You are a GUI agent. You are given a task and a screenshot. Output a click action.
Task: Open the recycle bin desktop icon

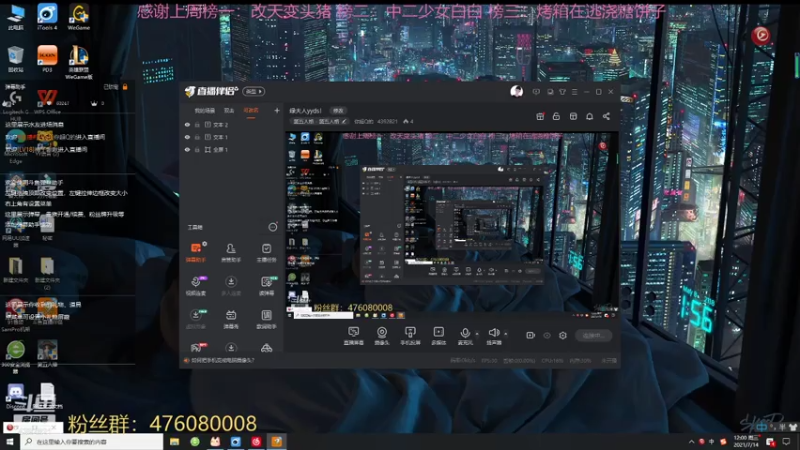click(x=15, y=59)
